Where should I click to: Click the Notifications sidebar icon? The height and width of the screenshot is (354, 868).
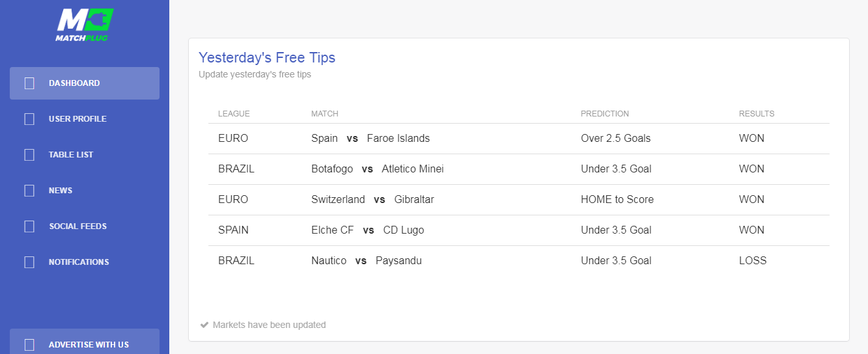click(x=29, y=262)
